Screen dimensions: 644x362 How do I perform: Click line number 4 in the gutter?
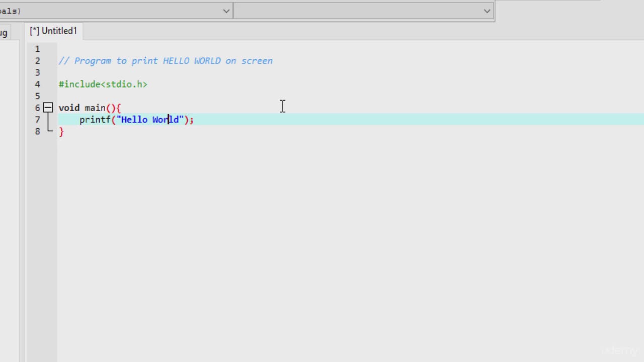[37, 84]
